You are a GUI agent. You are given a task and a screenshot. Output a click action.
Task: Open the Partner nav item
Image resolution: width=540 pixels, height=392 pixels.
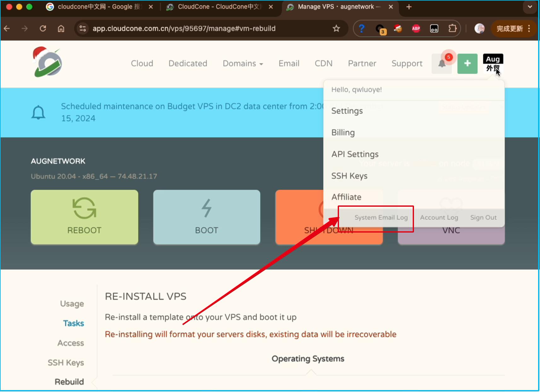pos(362,63)
